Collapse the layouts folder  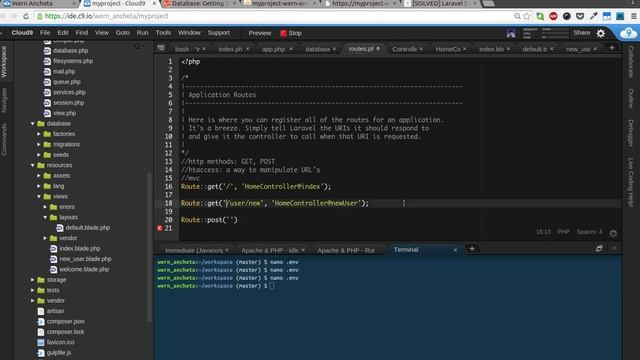tap(45, 217)
